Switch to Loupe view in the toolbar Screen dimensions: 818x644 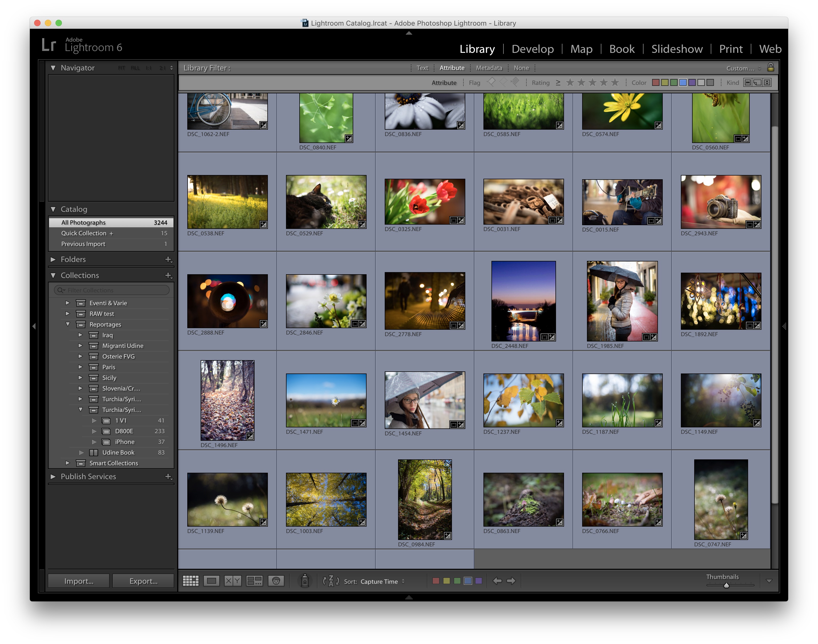pyautogui.click(x=212, y=581)
